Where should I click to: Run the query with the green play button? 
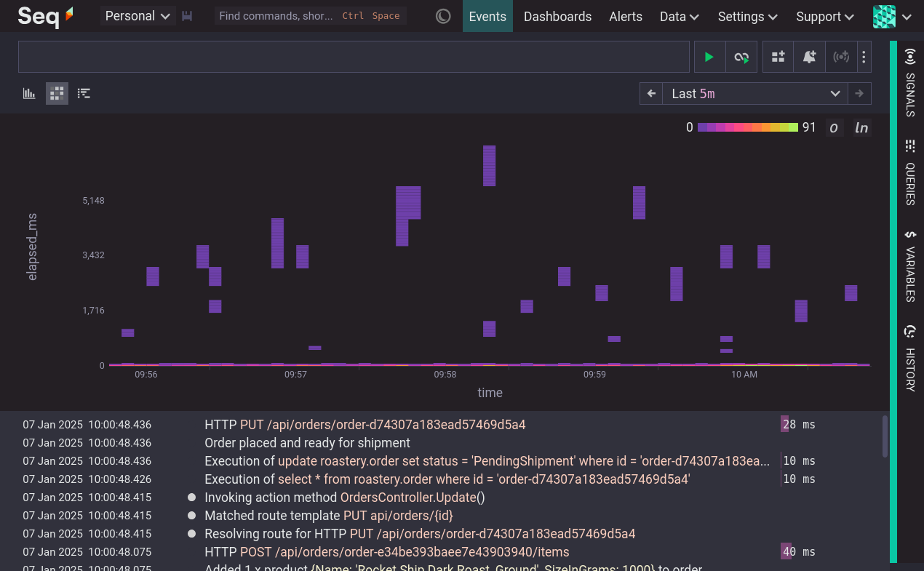point(709,57)
